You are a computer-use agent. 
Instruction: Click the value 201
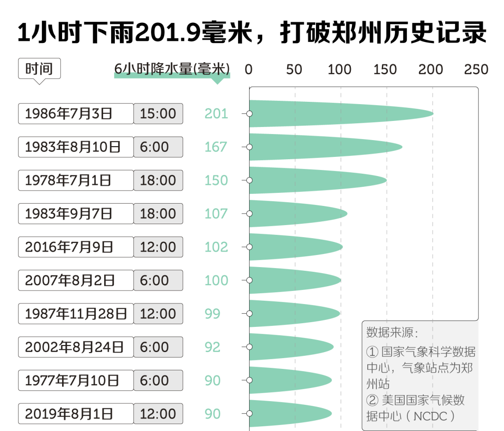pyautogui.click(x=217, y=113)
